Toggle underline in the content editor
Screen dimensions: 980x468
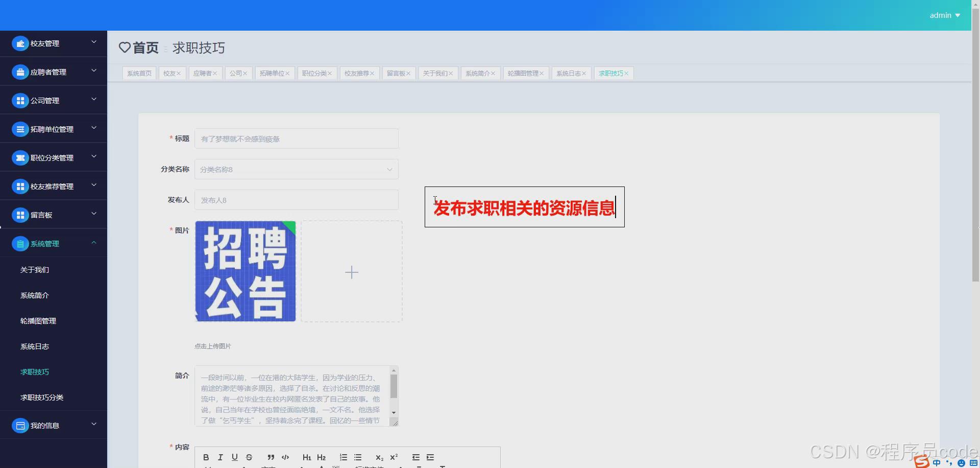235,457
